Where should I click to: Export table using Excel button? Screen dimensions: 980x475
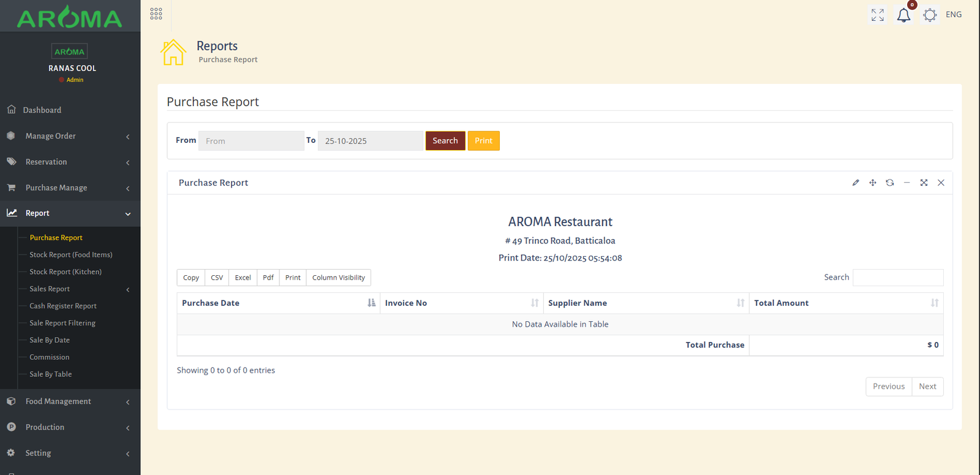[x=243, y=278]
